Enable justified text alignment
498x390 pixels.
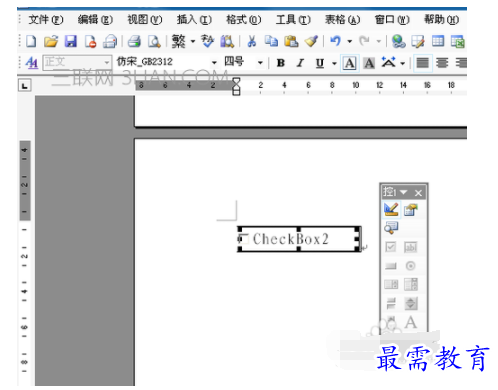(423, 63)
